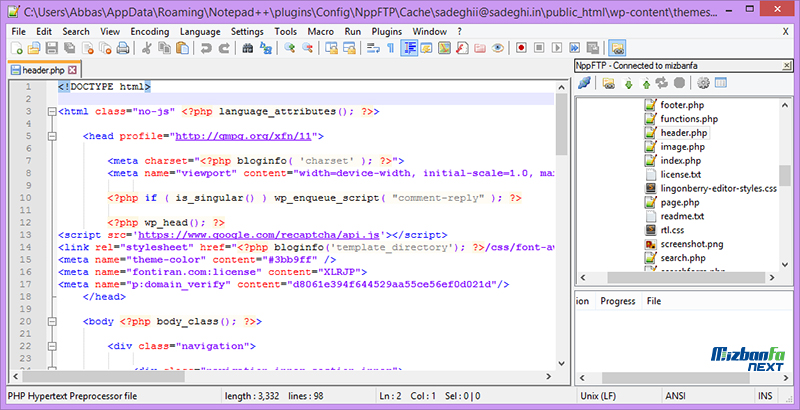Select screenshot.png in the FTP file tree
The height and width of the screenshot is (410, 800).
point(692,244)
